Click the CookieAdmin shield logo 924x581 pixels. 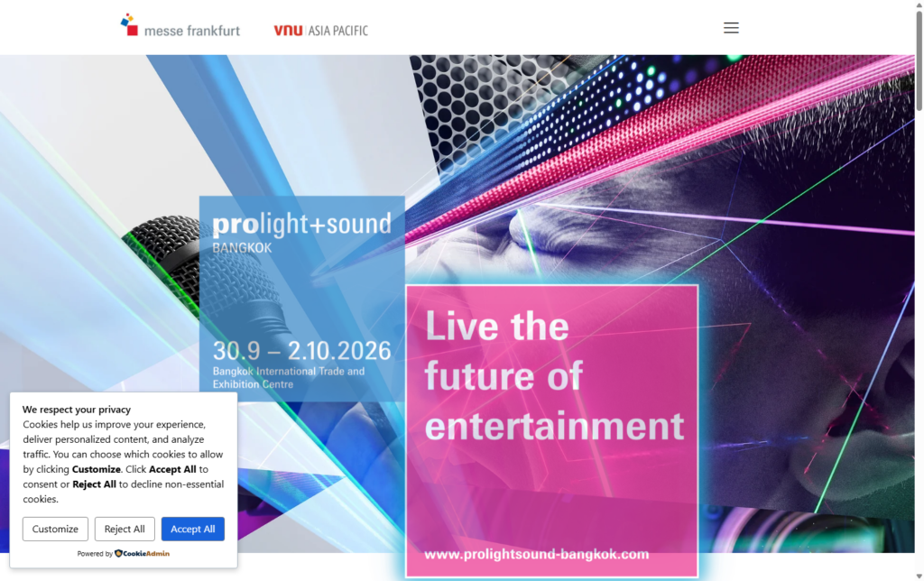(118, 553)
